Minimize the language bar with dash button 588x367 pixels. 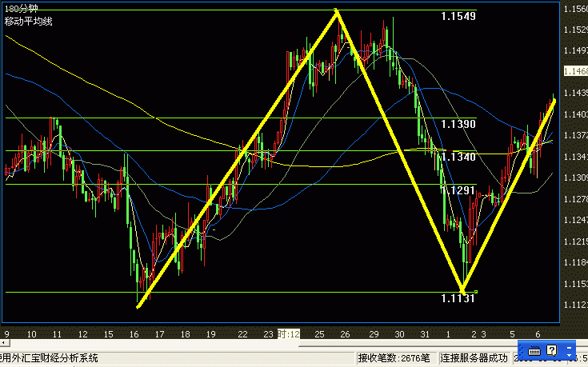tap(570, 348)
